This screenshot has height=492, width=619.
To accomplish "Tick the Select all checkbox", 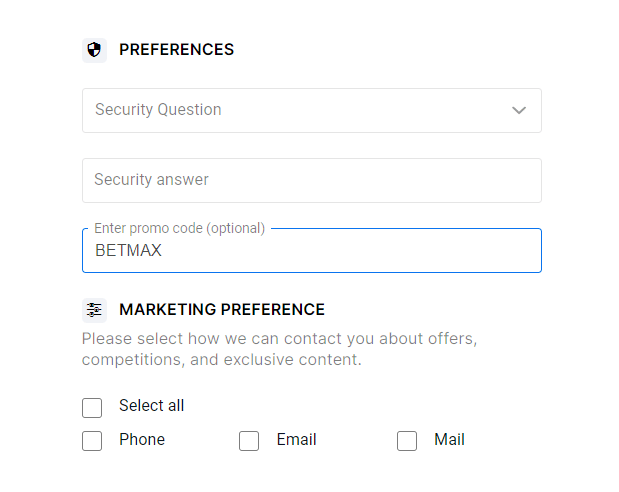I will [92, 407].
